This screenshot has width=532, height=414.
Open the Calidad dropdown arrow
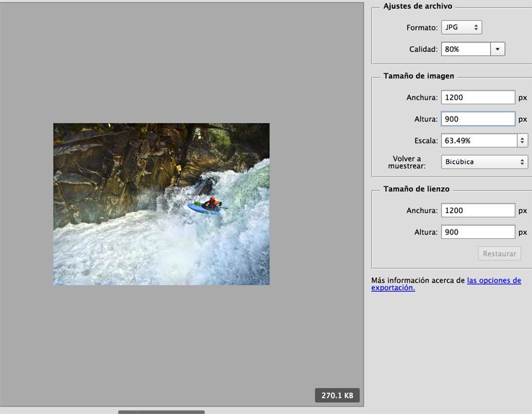(x=497, y=49)
